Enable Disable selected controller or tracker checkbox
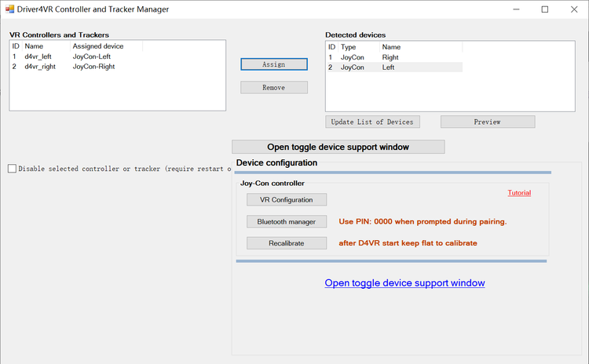 12,169
